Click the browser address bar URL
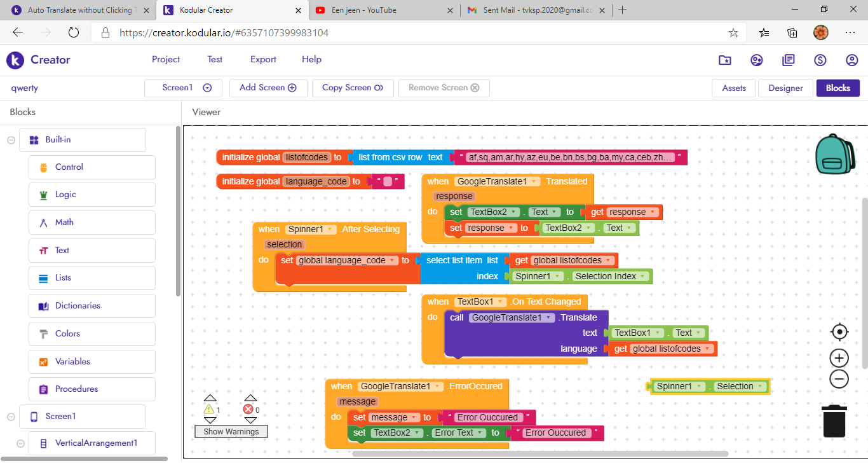This screenshot has height=463, width=868. [224, 32]
